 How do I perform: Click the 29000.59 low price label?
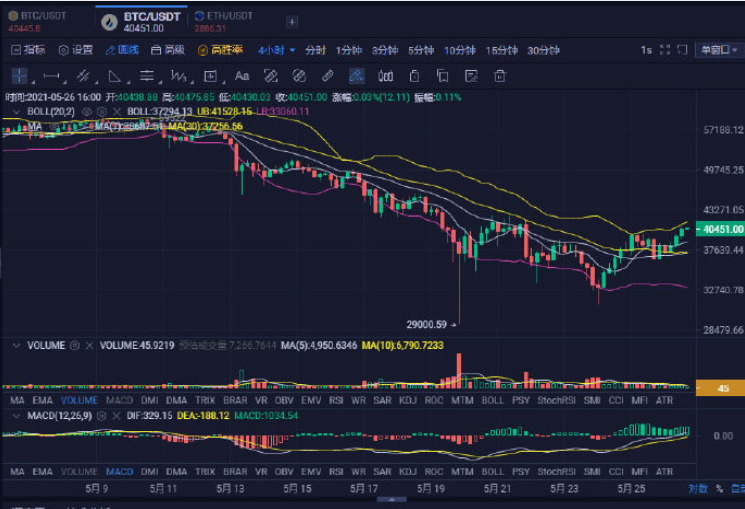[427, 325]
